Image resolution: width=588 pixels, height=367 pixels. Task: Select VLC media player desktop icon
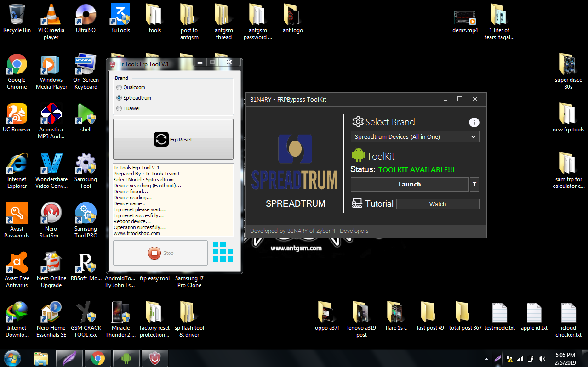(51, 22)
